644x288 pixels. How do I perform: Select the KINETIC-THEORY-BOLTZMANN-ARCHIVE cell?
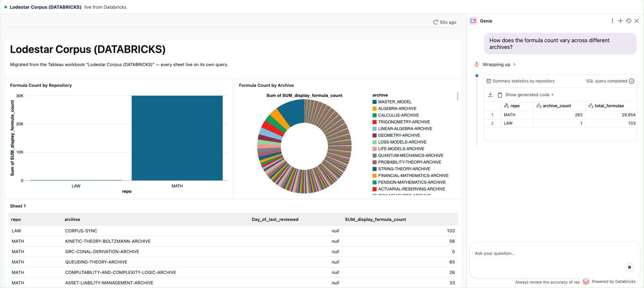(x=108, y=241)
